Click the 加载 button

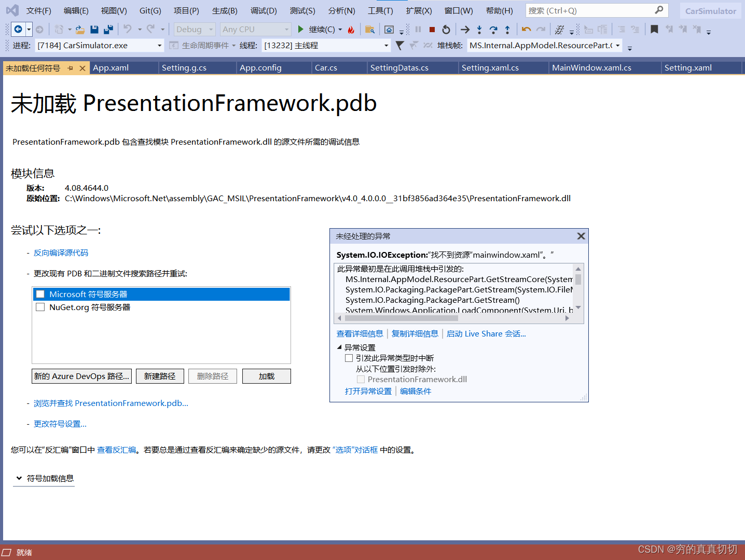(266, 376)
